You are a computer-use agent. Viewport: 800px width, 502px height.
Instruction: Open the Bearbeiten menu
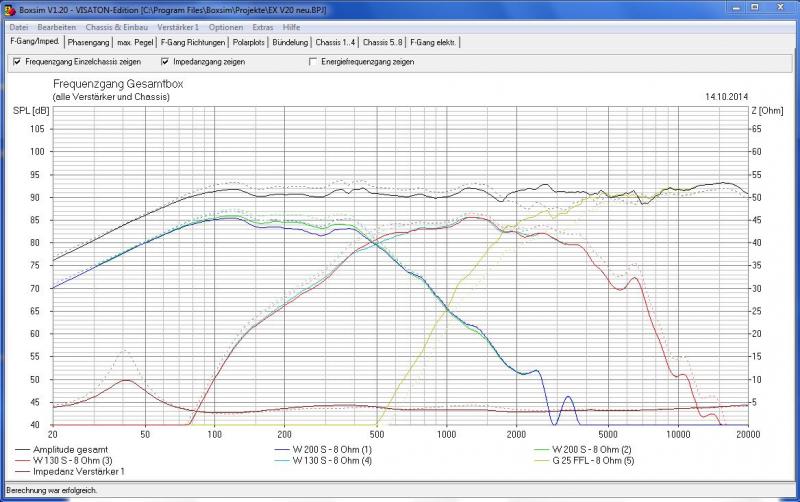click(x=57, y=28)
